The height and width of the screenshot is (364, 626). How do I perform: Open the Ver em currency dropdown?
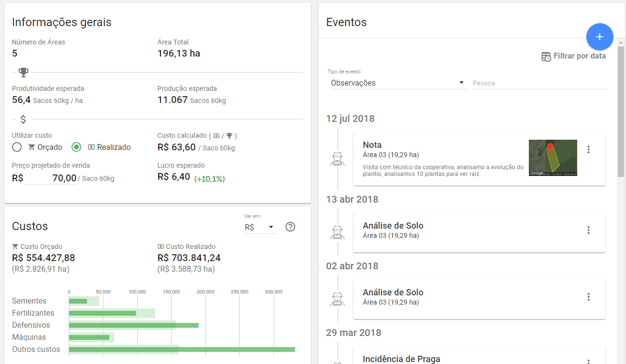pyautogui.click(x=260, y=226)
